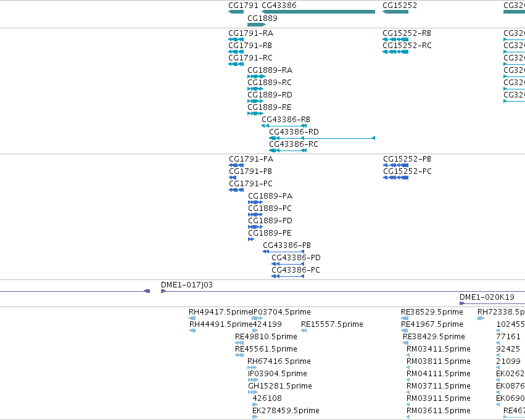Image resolution: width=525 pixels, height=420 pixels.
Task: Click EST EK278459.5prime
Action: coord(286,411)
